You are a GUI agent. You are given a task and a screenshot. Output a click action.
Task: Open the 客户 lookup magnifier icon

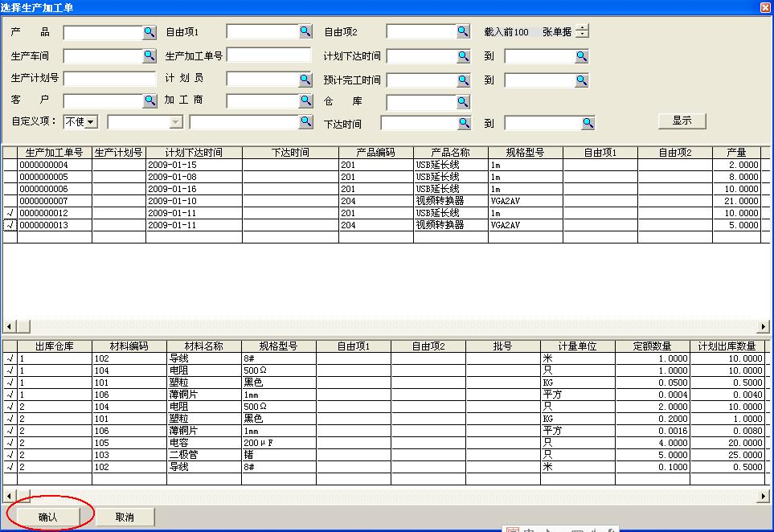148,100
